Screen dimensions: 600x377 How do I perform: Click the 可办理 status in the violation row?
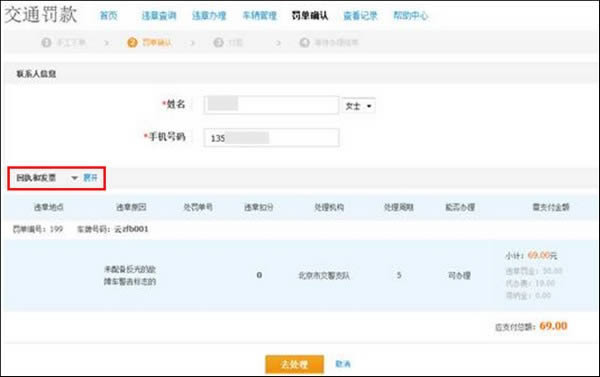459,276
